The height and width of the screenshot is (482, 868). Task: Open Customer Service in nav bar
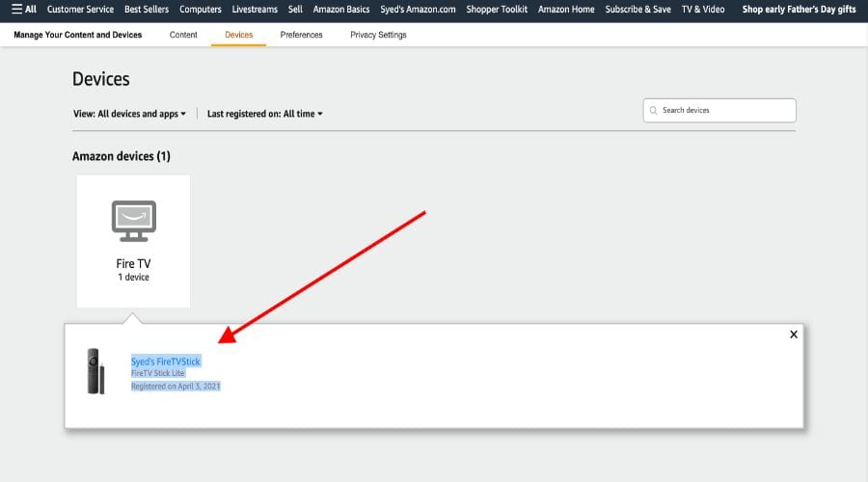click(x=80, y=10)
